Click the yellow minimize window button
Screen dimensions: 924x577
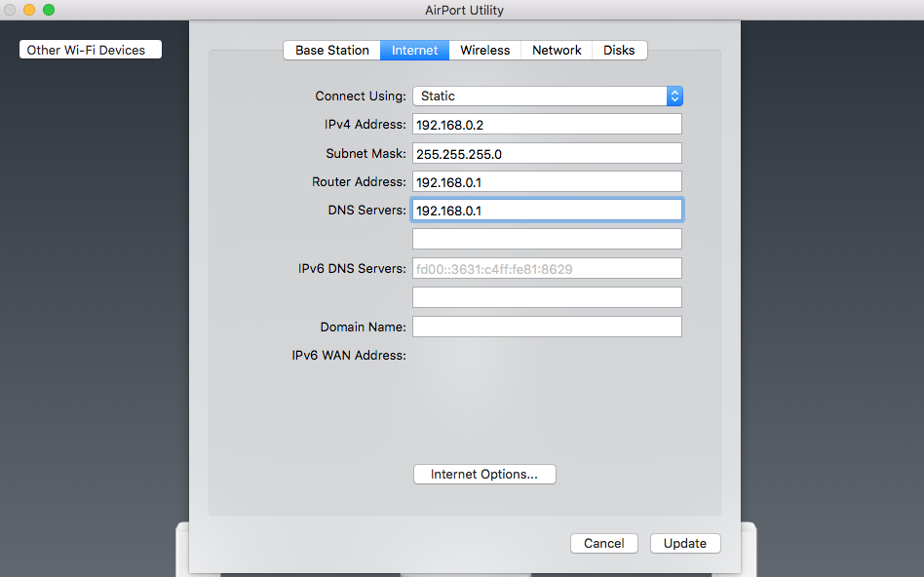[x=29, y=10]
